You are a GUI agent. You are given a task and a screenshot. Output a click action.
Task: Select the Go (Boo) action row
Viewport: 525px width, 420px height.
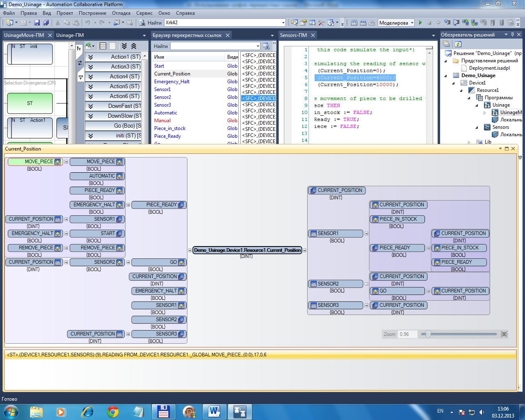pyautogui.click(x=113, y=126)
